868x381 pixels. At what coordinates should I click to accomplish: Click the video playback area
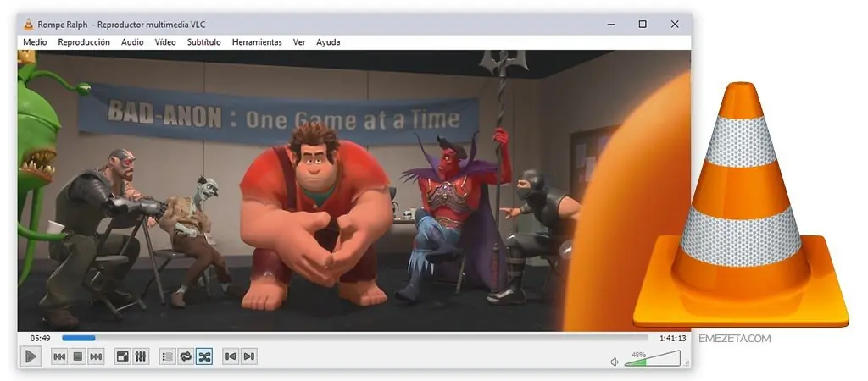point(354,190)
